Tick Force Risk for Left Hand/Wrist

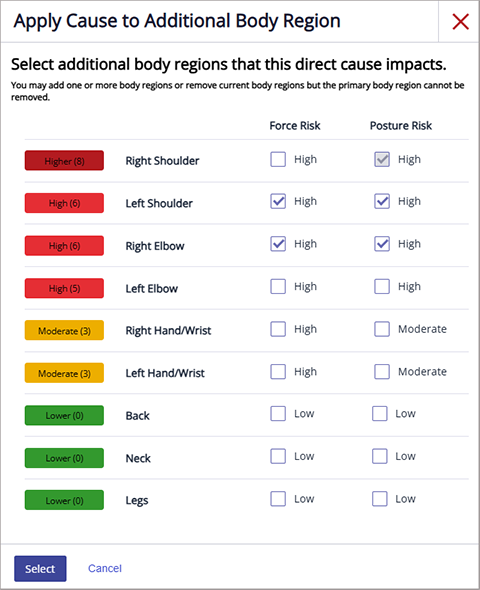pyautogui.click(x=278, y=372)
